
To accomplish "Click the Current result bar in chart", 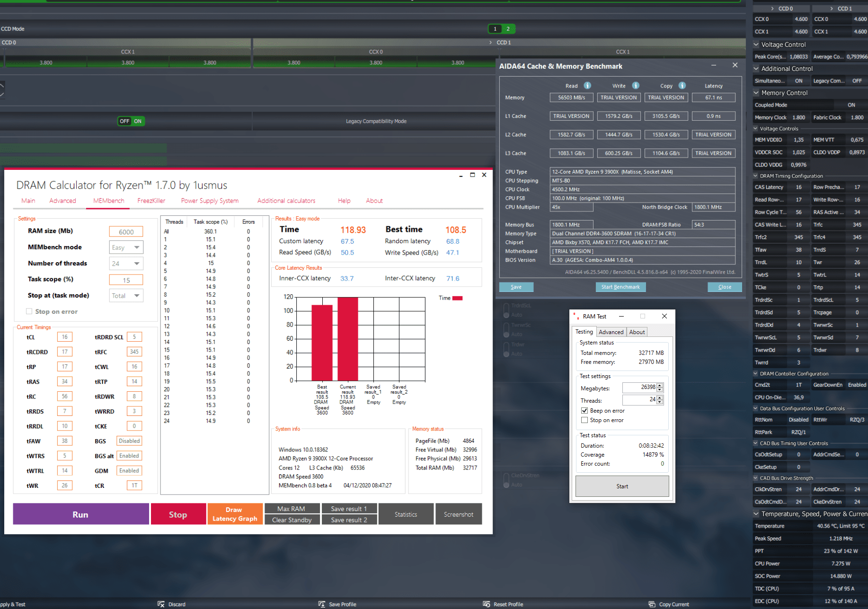I will (x=348, y=339).
